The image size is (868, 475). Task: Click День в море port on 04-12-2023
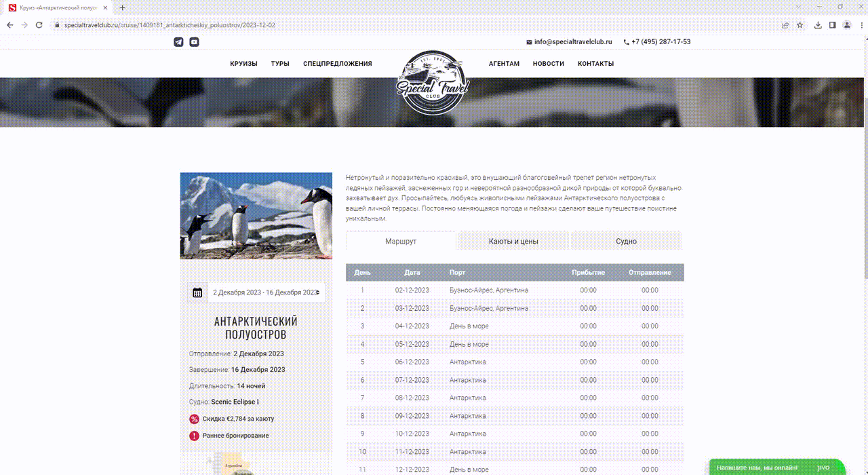pyautogui.click(x=469, y=326)
